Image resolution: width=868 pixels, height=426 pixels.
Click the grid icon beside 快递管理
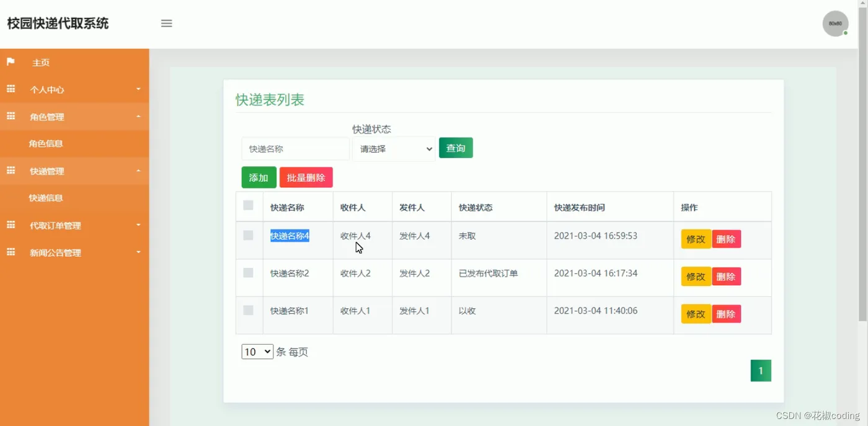point(11,171)
